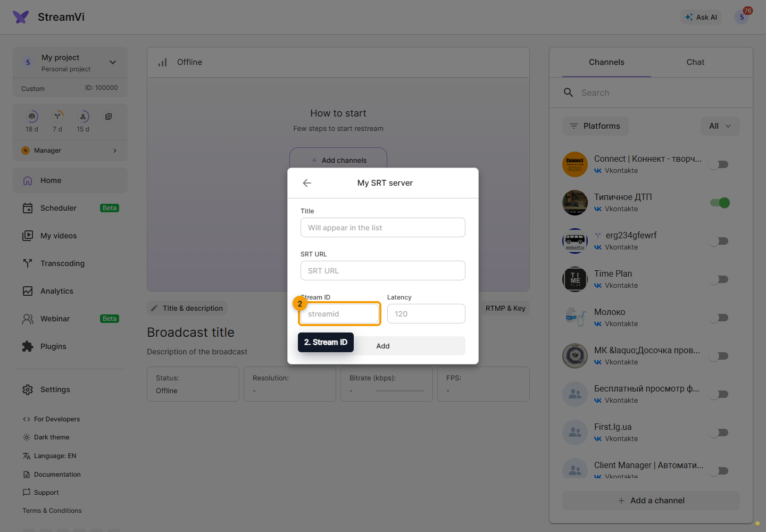Click the 15 d users limit icon
The width and height of the screenshot is (766, 532).
click(83, 117)
